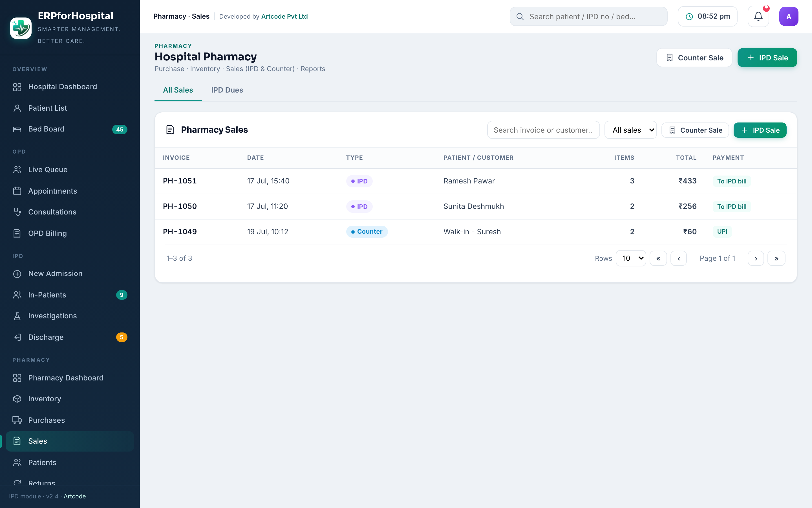
Task: Focus the Search invoice or customer field
Action: (543, 130)
